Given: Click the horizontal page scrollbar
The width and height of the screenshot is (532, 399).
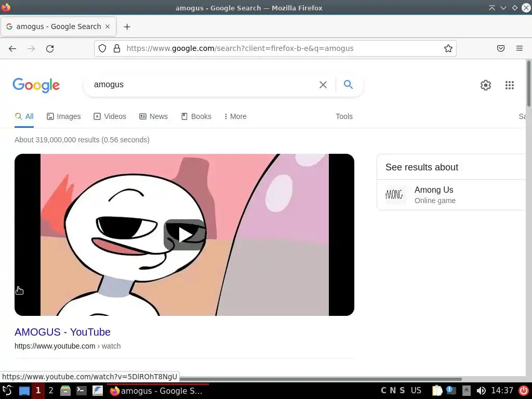Looking at the screenshot, I should pyautogui.click(x=320, y=379).
